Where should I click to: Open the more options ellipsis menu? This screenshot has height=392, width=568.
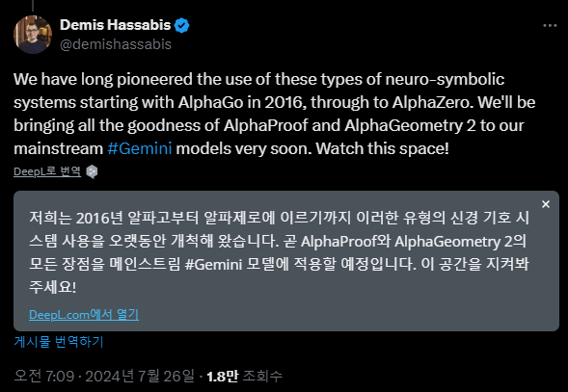pyautogui.click(x=550, y=25)
